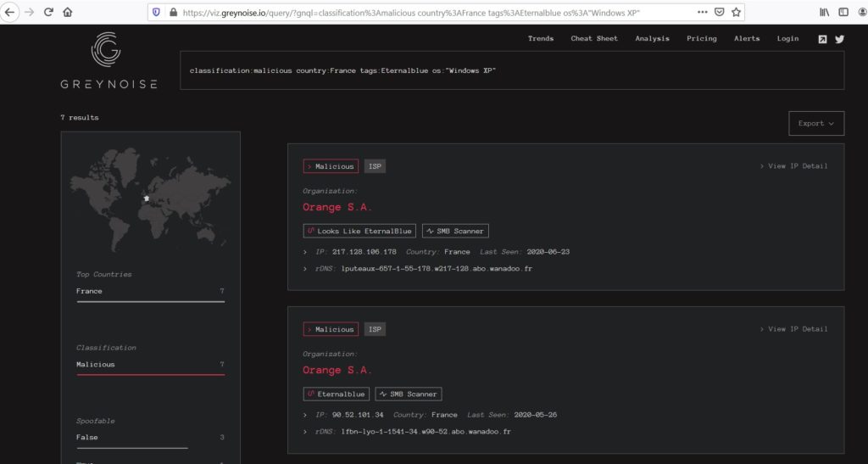Click the Eternalblue tag on second card
Image resolution: width=868 pixels, height=464 pixels.
[336, 394]
